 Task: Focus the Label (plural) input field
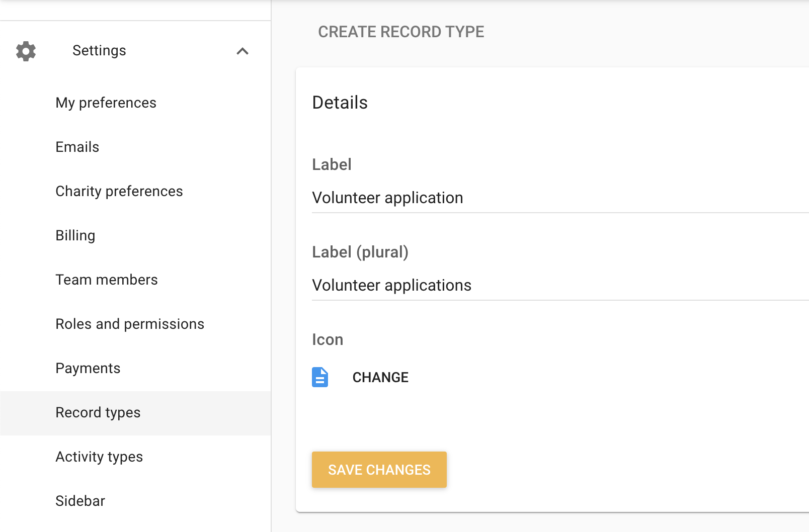point(560,286)
